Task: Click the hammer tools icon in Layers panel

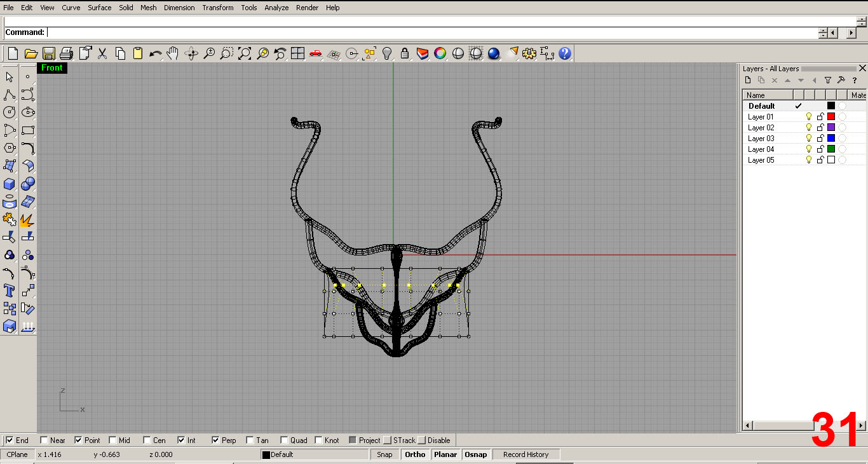Action: 841,80
